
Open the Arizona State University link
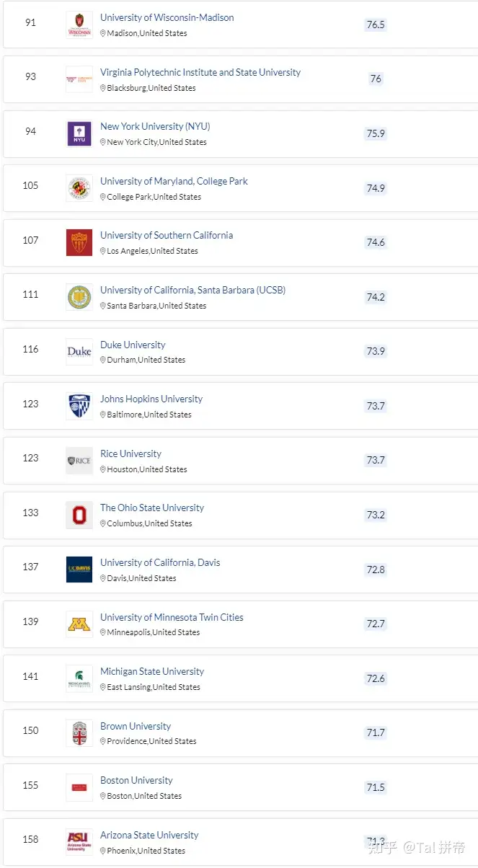pos(149,835)
